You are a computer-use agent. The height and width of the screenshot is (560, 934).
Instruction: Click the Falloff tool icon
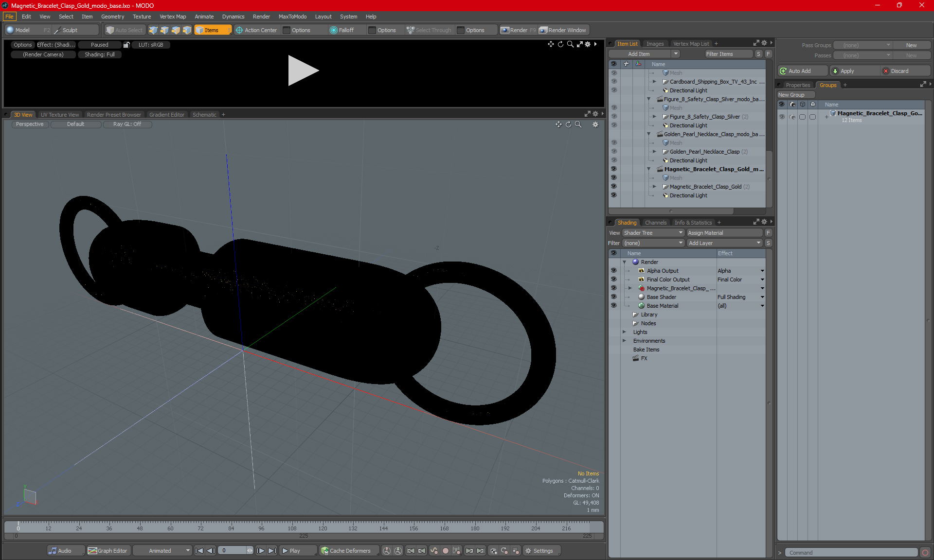[333, 30]
